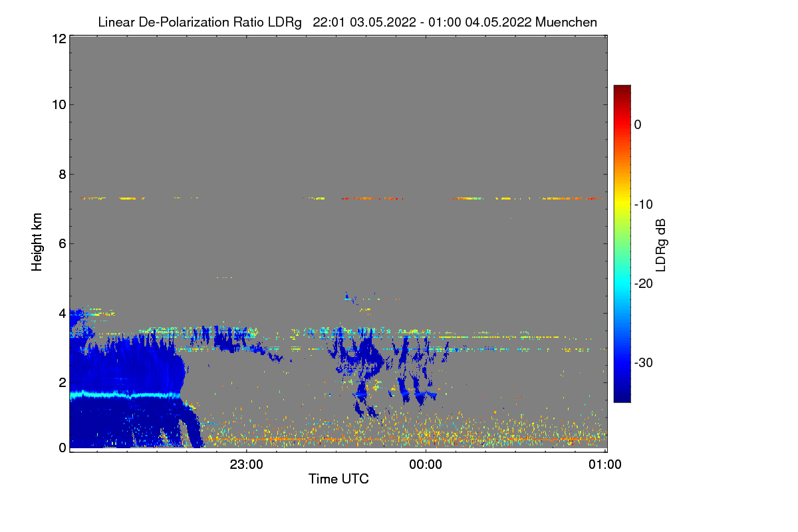Click the cyan region of the colorbar near -20

click(x=622, y=283)
